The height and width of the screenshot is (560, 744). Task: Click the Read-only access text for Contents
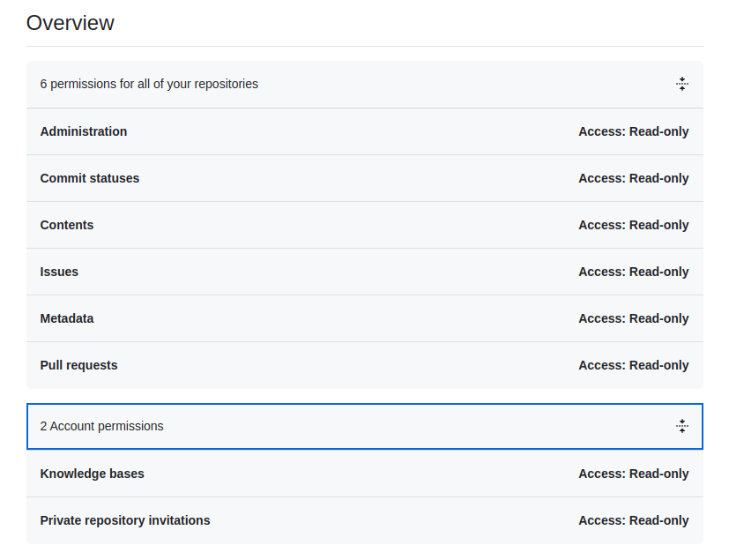coord(633,225)
